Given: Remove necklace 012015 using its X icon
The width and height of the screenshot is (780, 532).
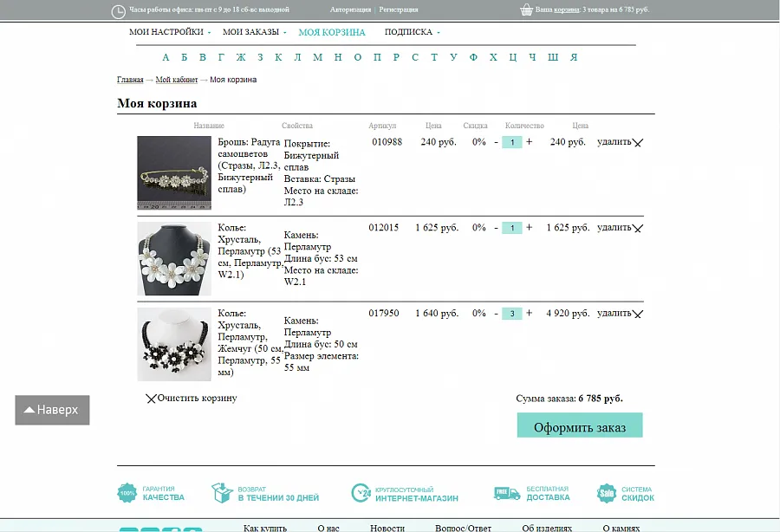Looking at the screenshot, I should coord(638,228).
